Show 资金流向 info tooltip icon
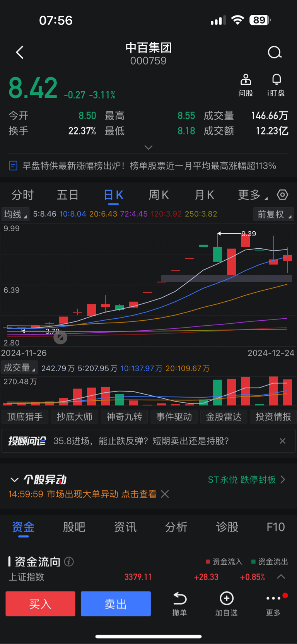297x644 pixels. tap(69, 562)
